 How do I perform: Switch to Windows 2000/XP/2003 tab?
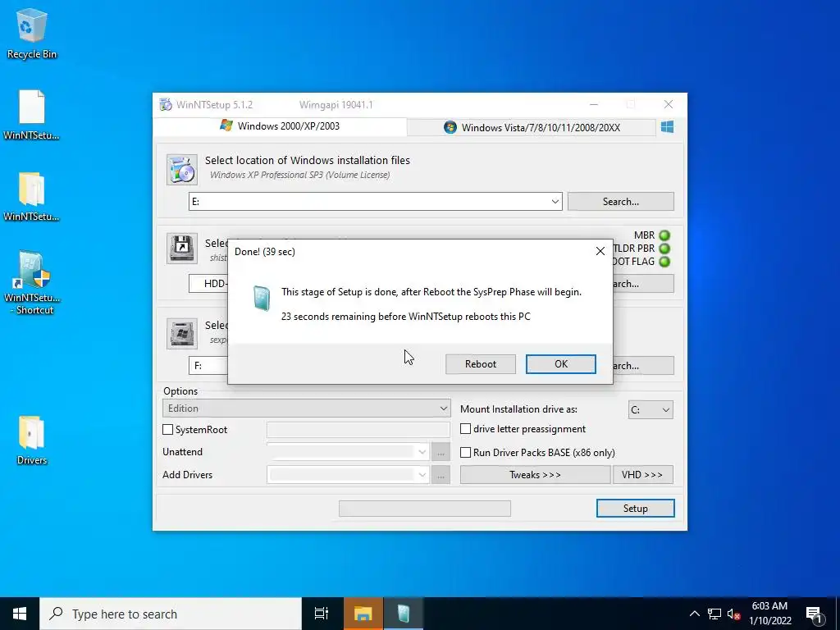280,126
